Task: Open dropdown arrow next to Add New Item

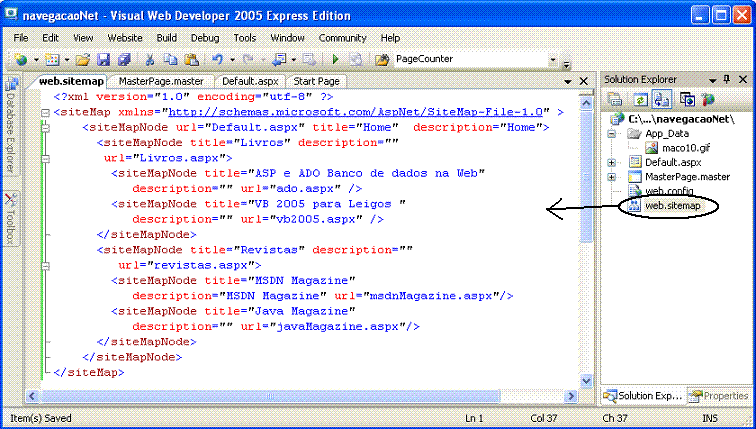Action: 67,60
